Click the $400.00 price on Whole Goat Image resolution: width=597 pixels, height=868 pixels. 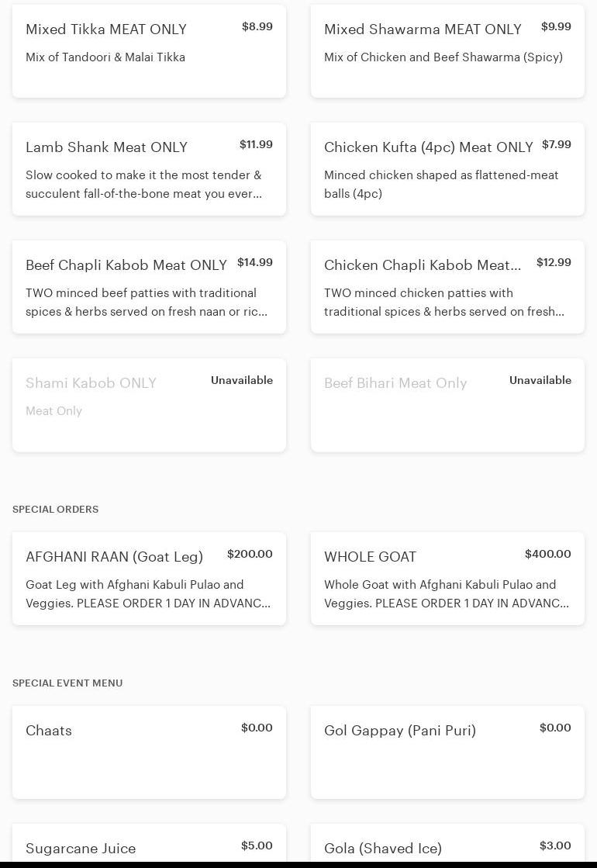(547, 554)
